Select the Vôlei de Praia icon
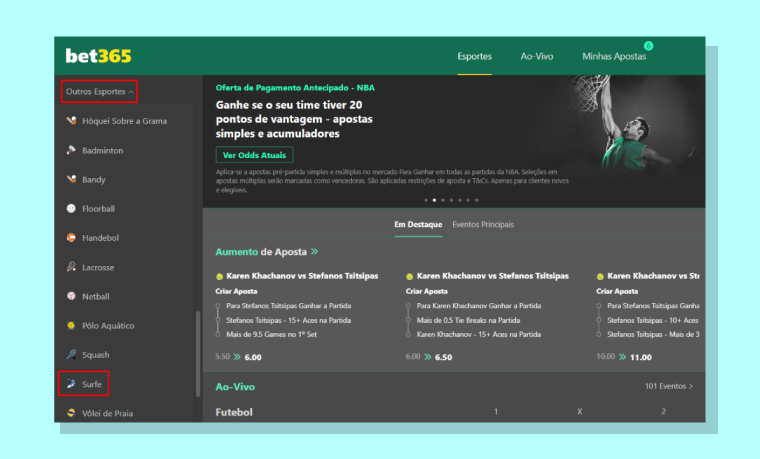The height and width of the screenshot is (459, 760). (71, 413)
